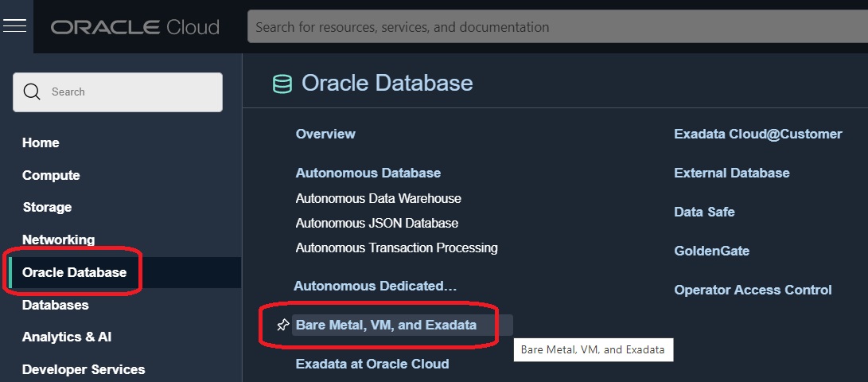Click into the sidebar Search field
This screenshot has width=868, height=382.
click(x=118, y=92)
